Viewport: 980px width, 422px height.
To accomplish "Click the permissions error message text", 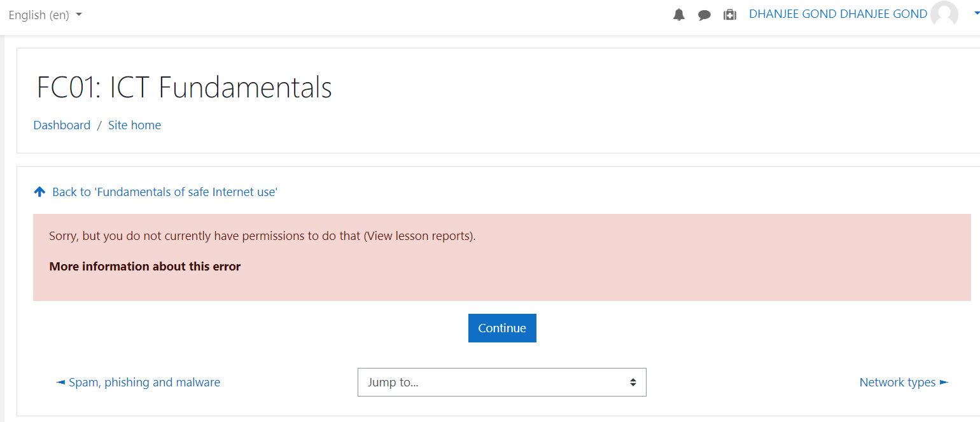I will tap(262, 236).
